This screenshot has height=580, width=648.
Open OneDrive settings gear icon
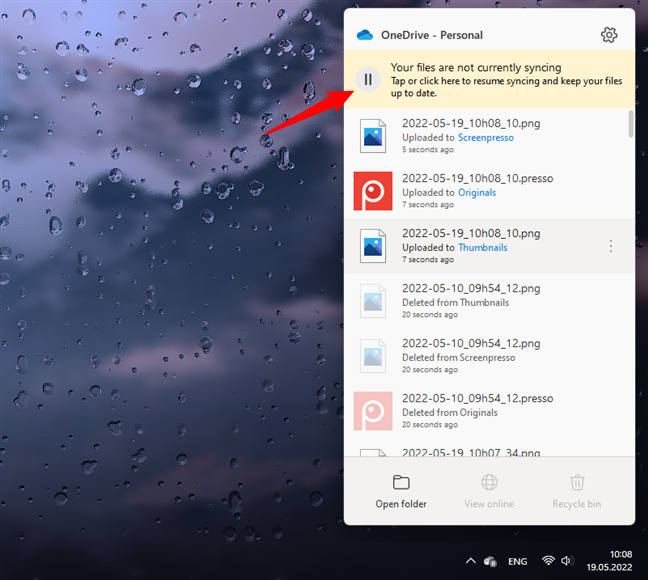609,35
